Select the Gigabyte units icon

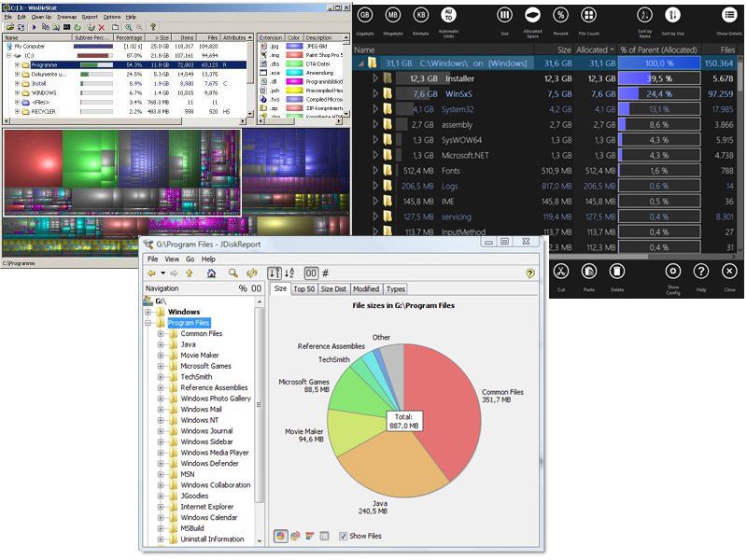pyautogui.click(x=364, y=16)
